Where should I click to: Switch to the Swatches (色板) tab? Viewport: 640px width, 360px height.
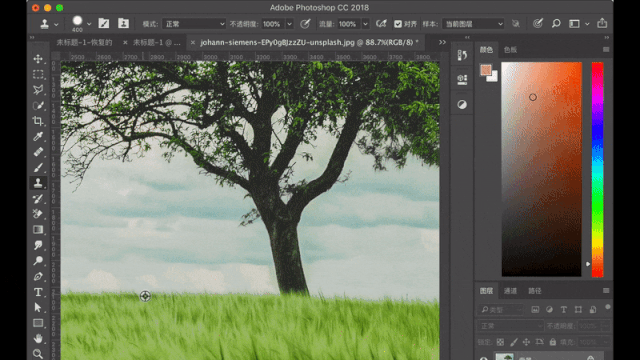coord(510,50)
